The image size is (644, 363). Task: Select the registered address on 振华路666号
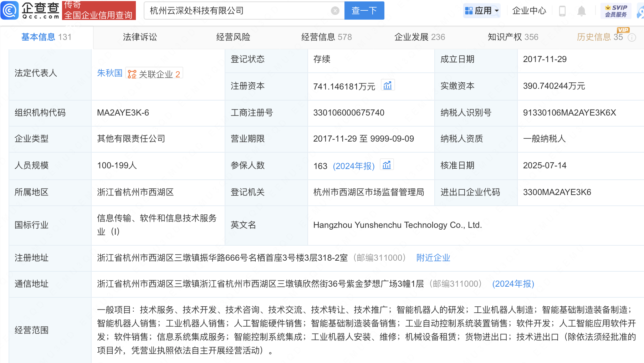tap(223, 258)
